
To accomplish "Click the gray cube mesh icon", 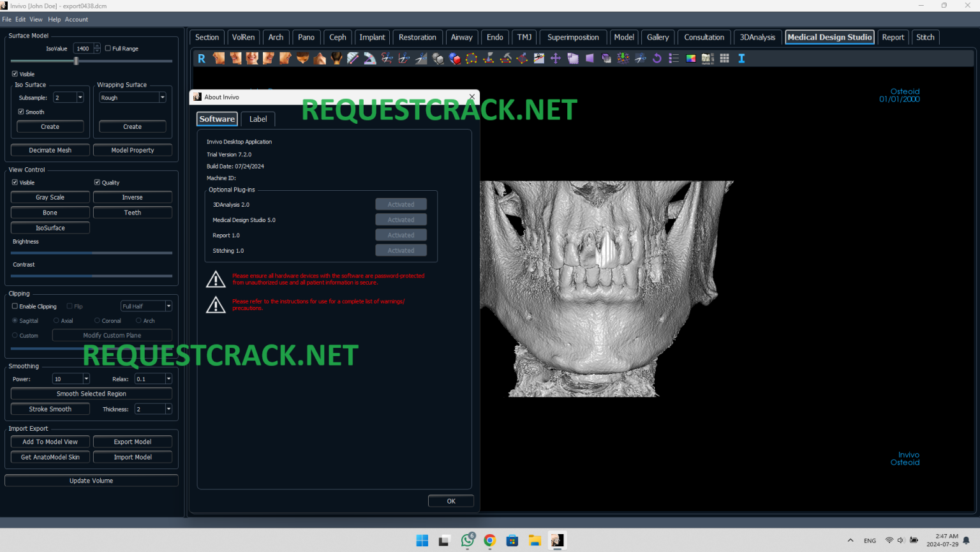I will [x=436, y=58].
